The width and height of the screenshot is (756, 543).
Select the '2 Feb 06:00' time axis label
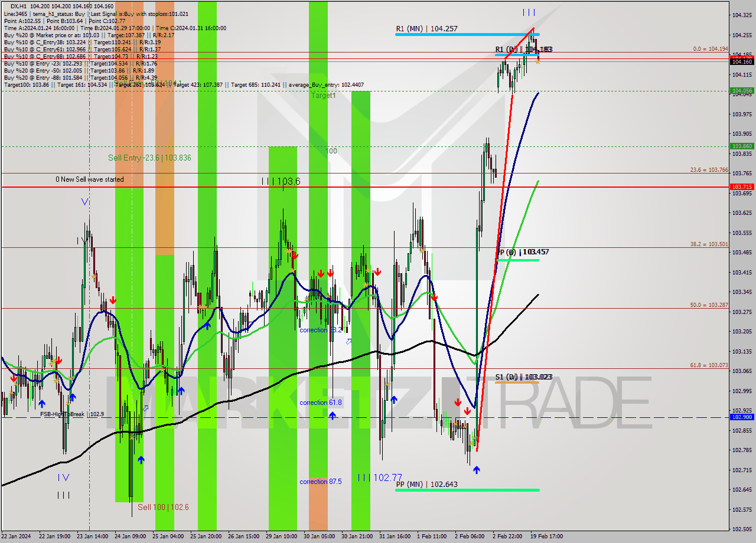point(470,537)
